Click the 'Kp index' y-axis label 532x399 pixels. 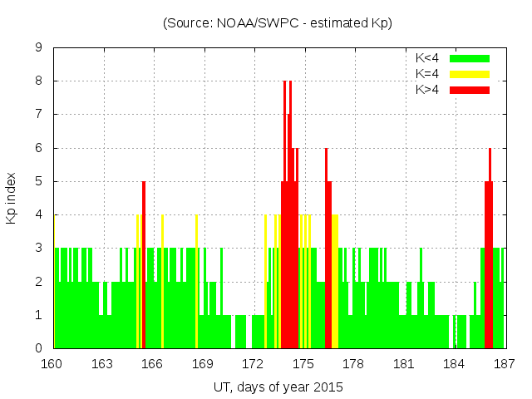click(x=12, y=198)
